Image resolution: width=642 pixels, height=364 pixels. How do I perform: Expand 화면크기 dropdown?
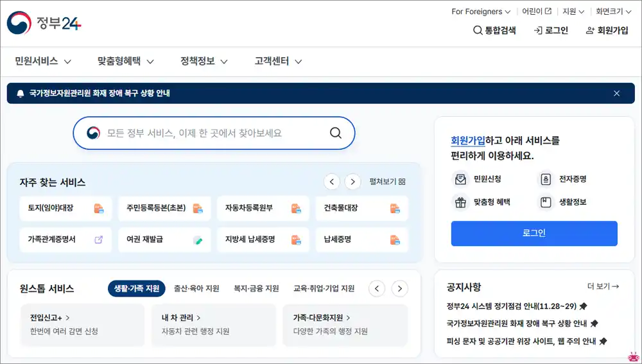[613, 12]
